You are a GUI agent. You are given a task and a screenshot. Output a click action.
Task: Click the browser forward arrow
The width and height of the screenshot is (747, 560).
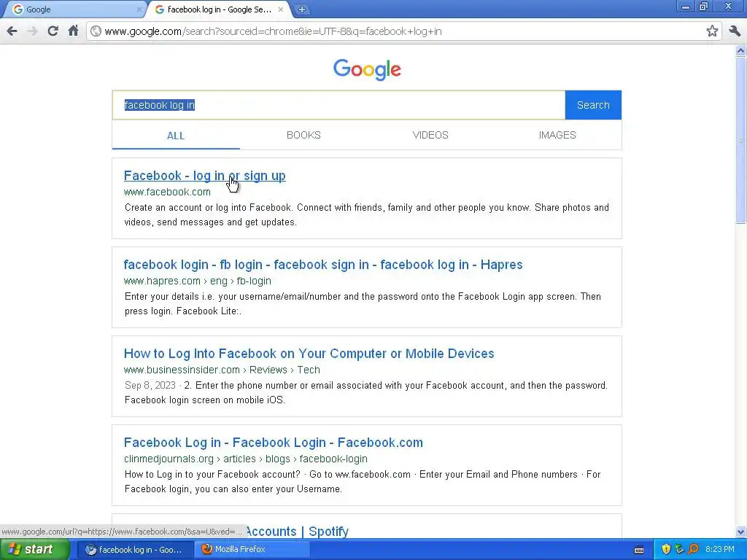pos(32,31)
